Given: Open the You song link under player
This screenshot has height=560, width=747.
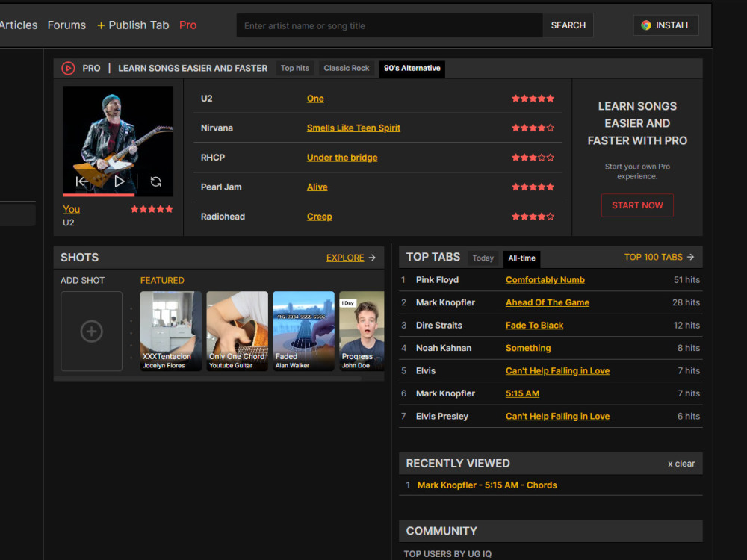Looking at the screenshot, I should (72, 209).
